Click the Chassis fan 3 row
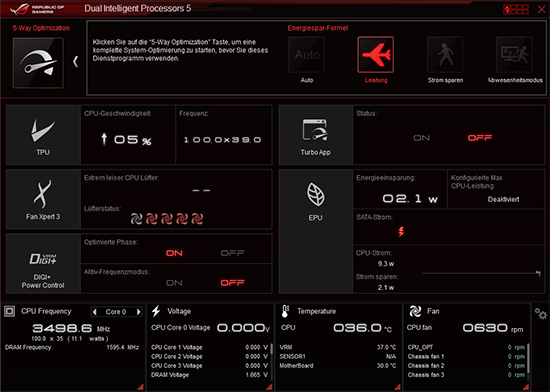The height and width of the screenshot is (392, 550). point(466,375)
